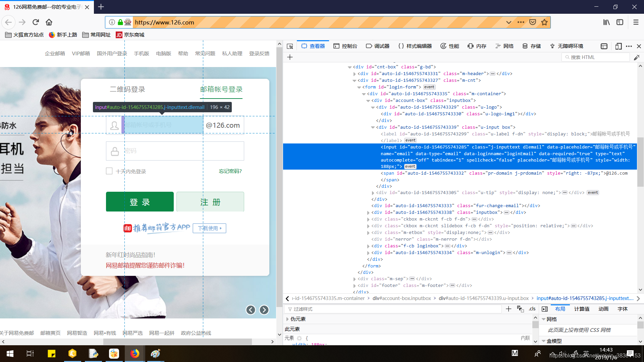The image size is (644, 362).
Task: Expand the address bar history dropdown
Action: [x=508, y=22]
